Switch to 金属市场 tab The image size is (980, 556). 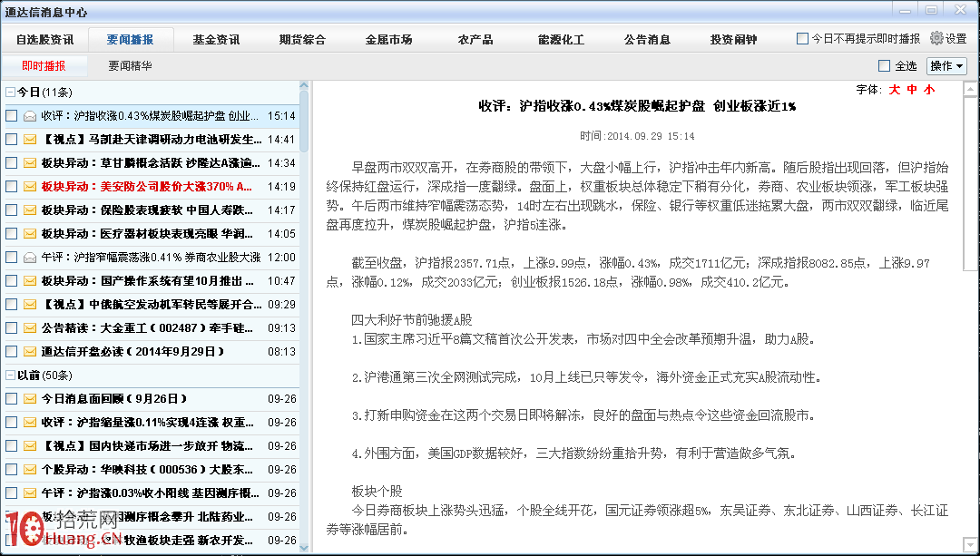coord(388,39)
